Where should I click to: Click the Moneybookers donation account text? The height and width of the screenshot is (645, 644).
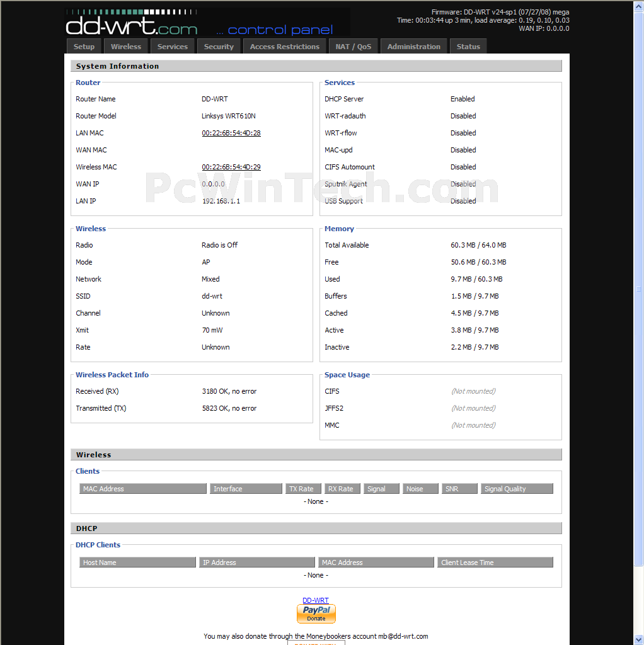tap(316, 636)
